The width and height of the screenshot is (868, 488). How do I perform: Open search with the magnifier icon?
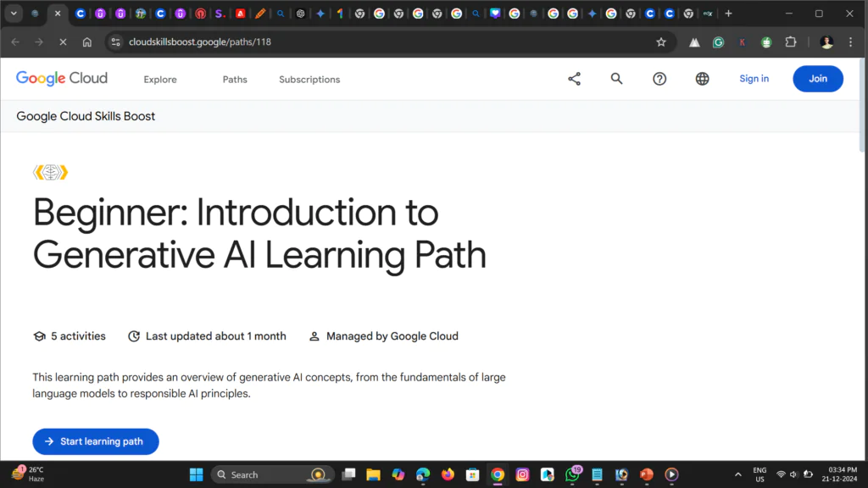[x=617, y=79]
